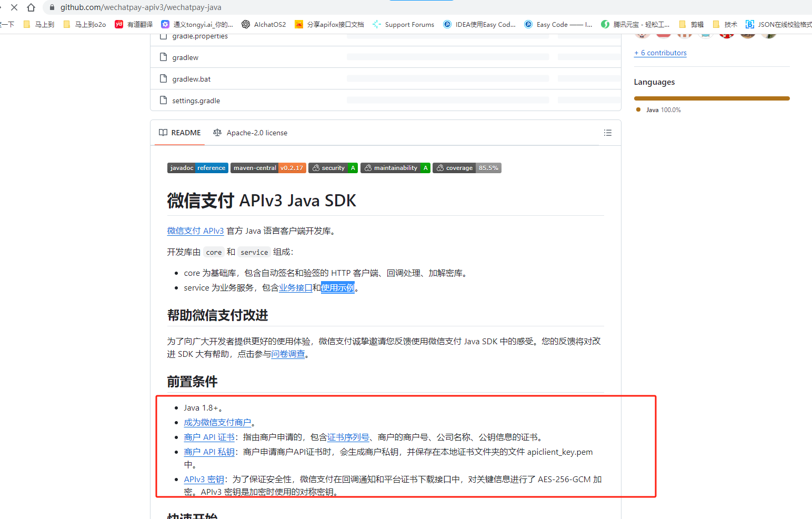Image resolution: width=812 pixels, height=519 pixels.
Task: Open the settings.gradle file
Action: [x=196, y=101]
